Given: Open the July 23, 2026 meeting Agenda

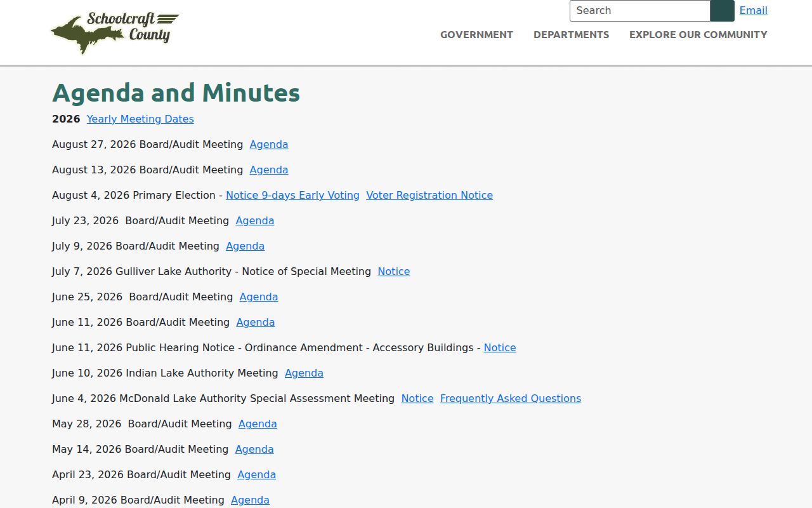Looking at the screenshot, I should pyautogui.click(x=255, y=220).
